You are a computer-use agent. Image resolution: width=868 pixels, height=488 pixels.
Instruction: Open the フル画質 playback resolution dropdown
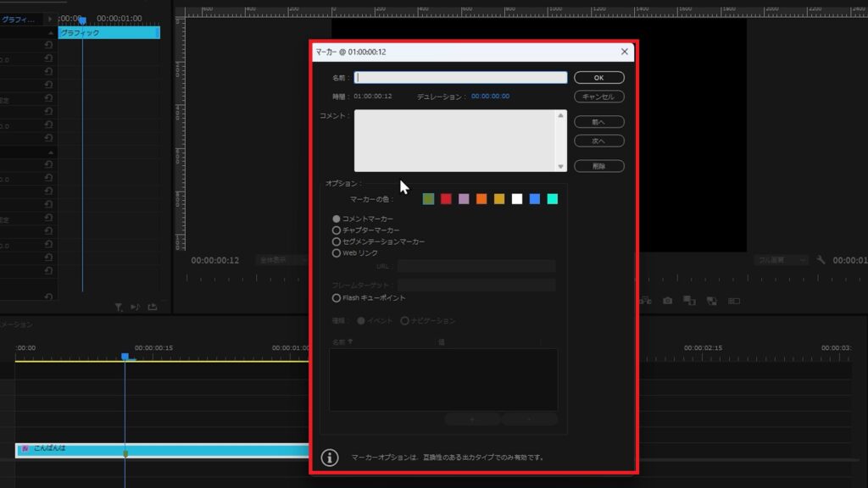781,260
